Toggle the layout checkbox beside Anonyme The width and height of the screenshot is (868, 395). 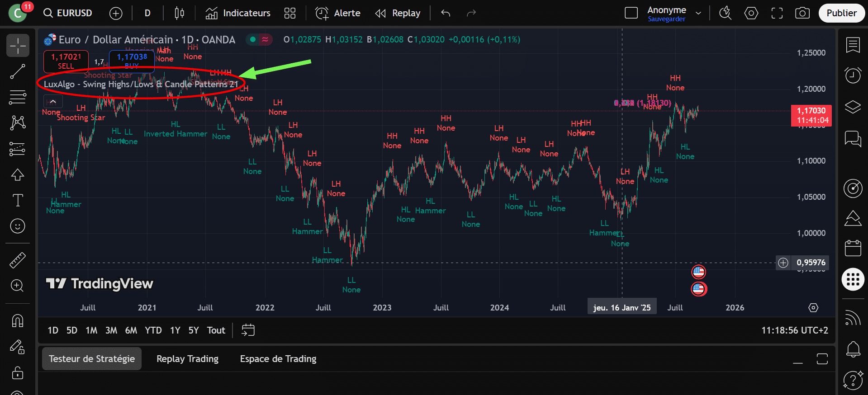(631, 13)
